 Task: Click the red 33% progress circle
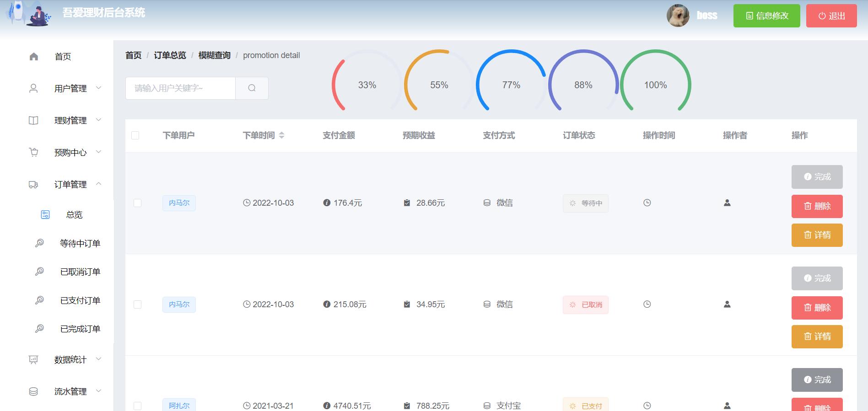click(367, 85)
